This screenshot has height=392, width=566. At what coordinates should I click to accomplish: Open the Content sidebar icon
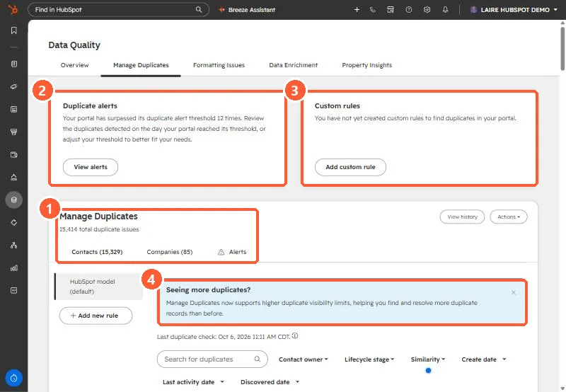click(x=13, y=109)
